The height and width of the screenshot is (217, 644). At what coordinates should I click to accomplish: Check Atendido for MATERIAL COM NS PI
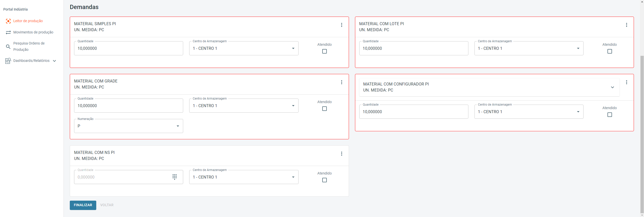325,180
